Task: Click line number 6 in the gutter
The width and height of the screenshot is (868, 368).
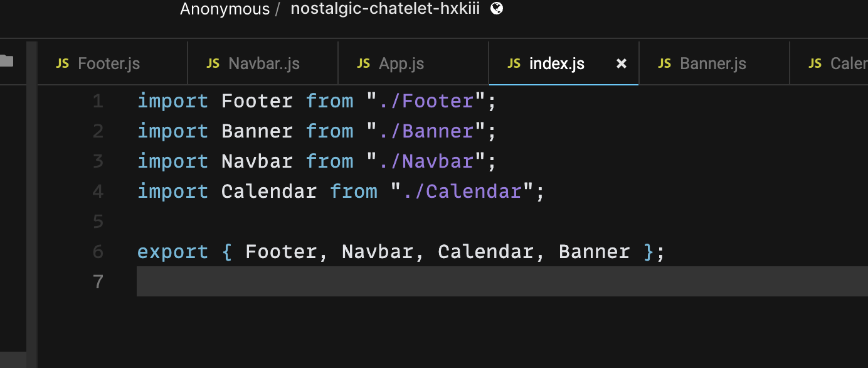Action: 98,251
